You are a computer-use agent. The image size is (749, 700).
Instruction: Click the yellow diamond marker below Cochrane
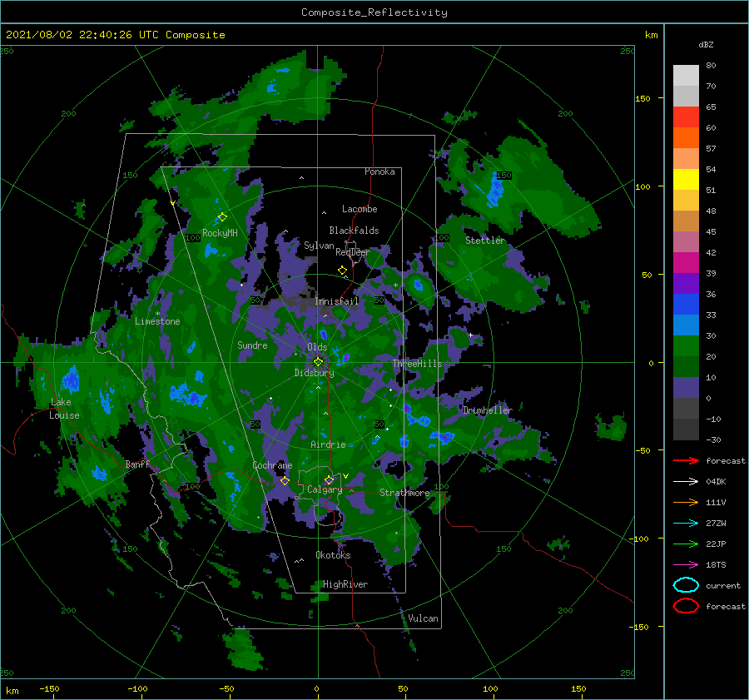coord(285,480)
